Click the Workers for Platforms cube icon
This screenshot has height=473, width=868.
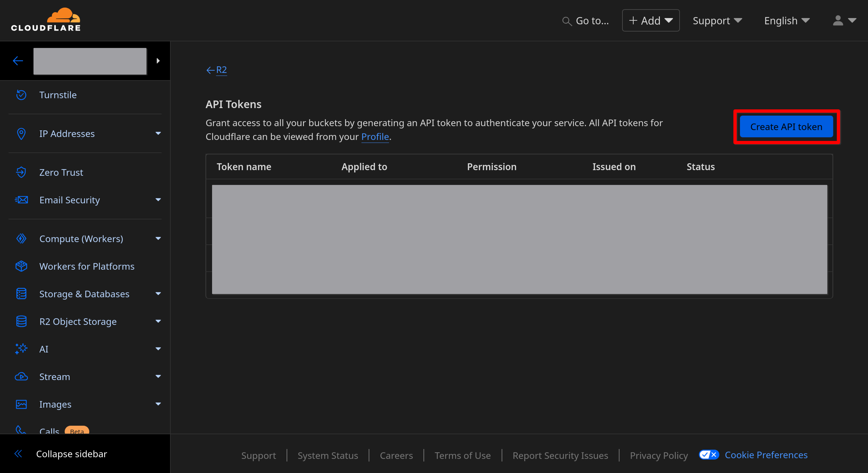point(21,266)
